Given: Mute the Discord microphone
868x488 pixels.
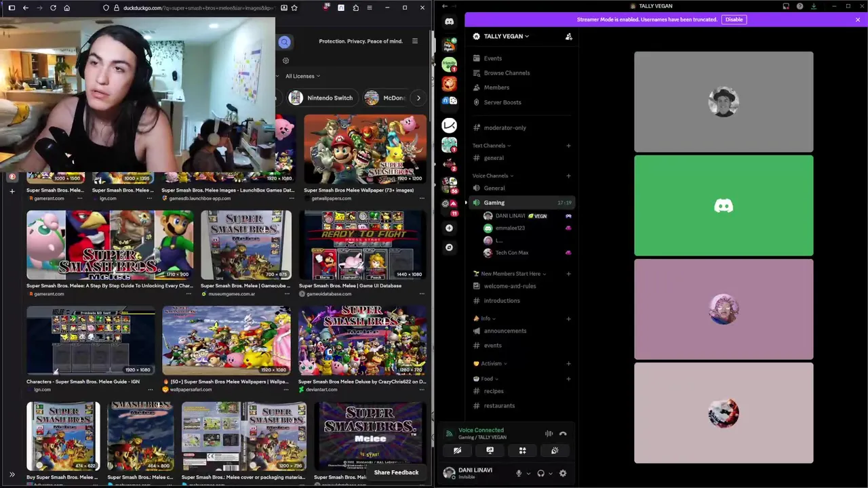Looking at the screenshot, I should click(519, 473).
